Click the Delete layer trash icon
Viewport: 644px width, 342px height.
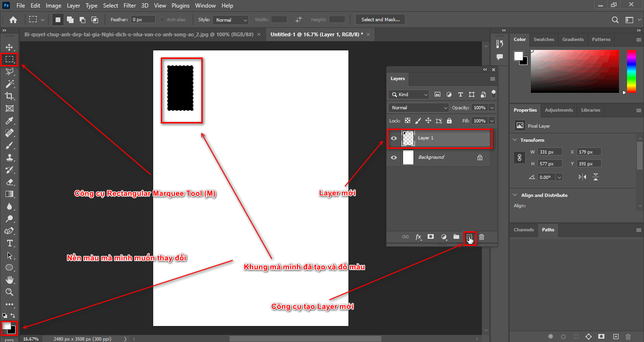[481, 237]
